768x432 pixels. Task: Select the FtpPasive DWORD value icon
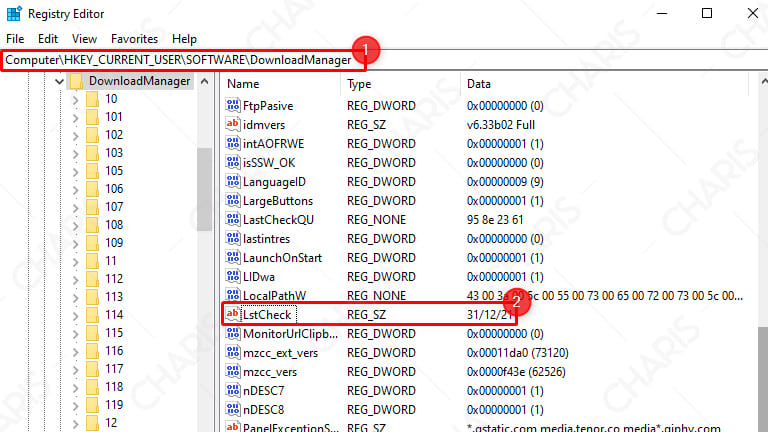point(233,105)
